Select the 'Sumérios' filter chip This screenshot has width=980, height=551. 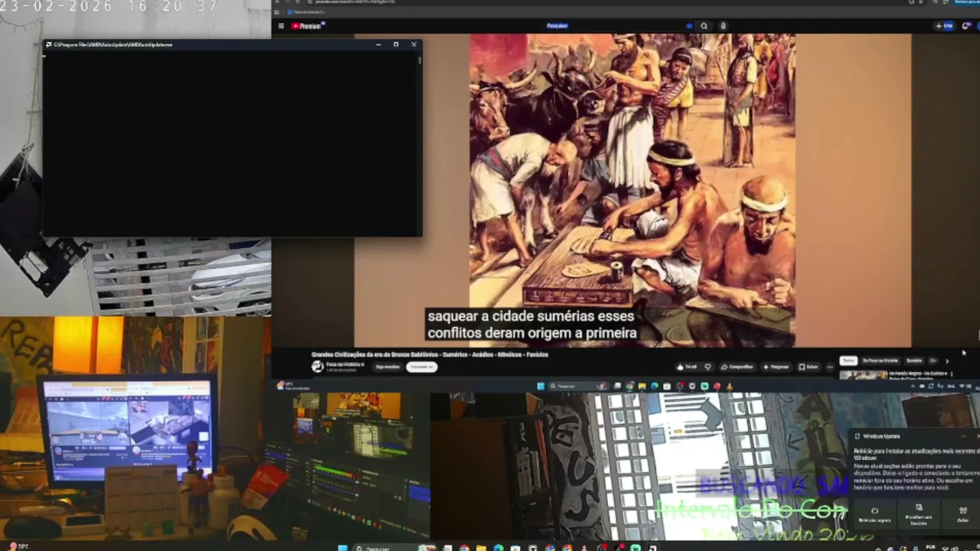click(x=914, y=360)
